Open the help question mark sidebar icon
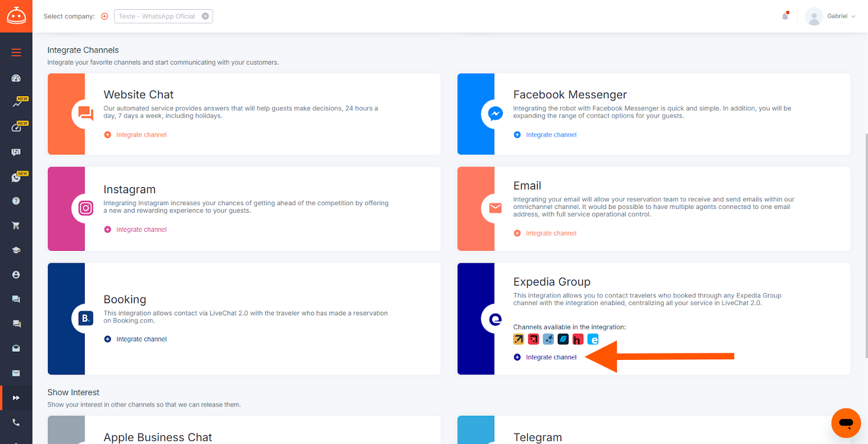The width and height of the screenshot is (868, 444). (16, 201)
